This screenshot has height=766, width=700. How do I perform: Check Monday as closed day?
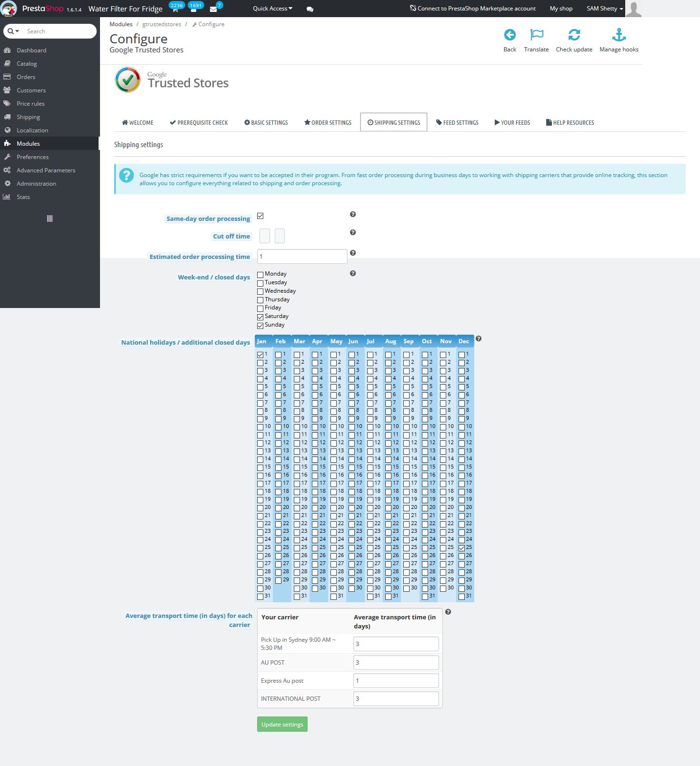point(260,274)
